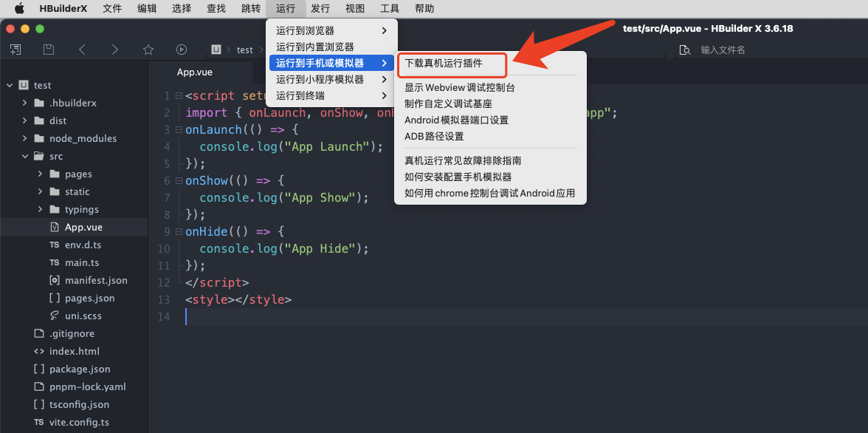Viewport: 868px width, 433px height.
Task: Click the save file toolbar icon
Action: pyautogui.click(x=49, y=50)
